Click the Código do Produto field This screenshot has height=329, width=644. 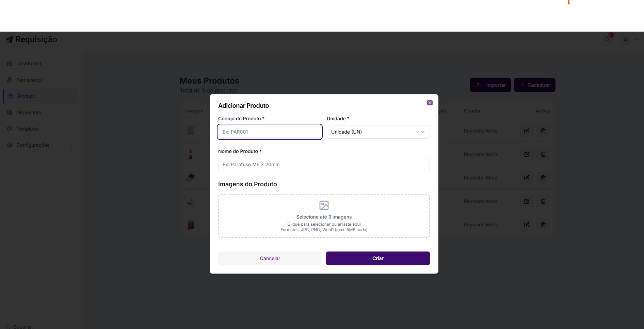270,132
